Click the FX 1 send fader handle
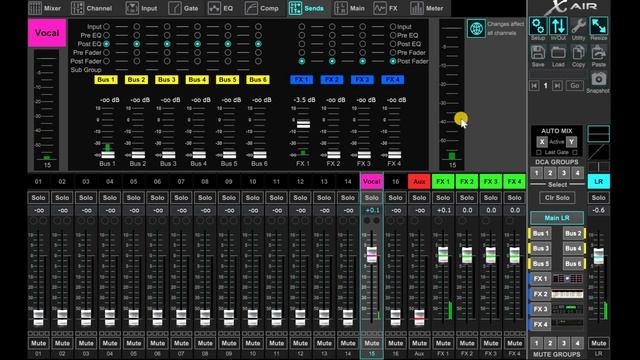 [303, 124]
